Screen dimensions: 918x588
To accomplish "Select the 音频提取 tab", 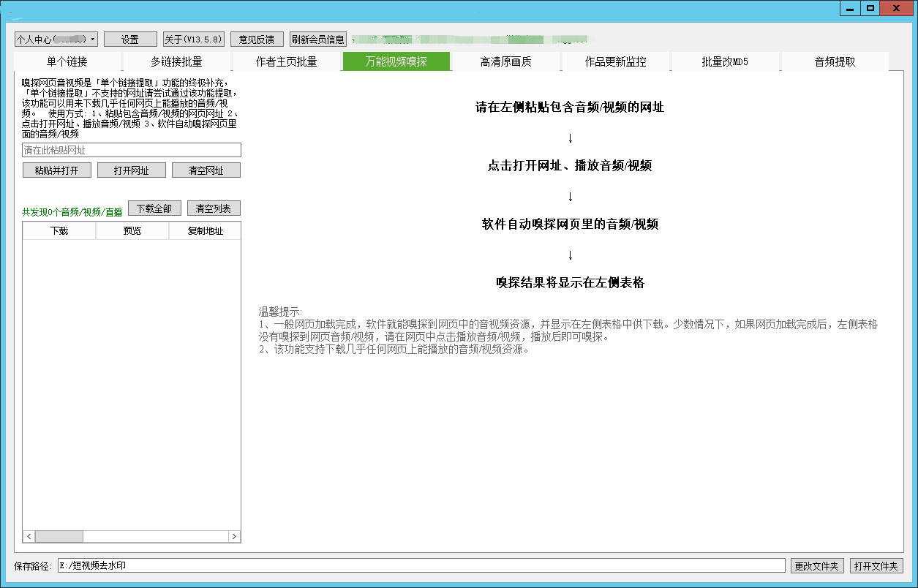I will (835, 62).
